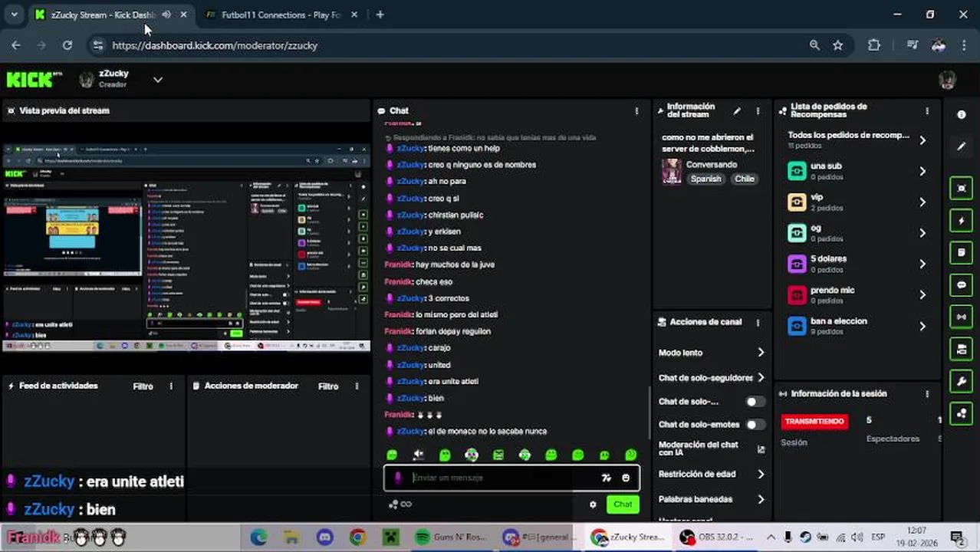980x552 pixels.
Task: Click the Kick logo
Action: [34, 79]
